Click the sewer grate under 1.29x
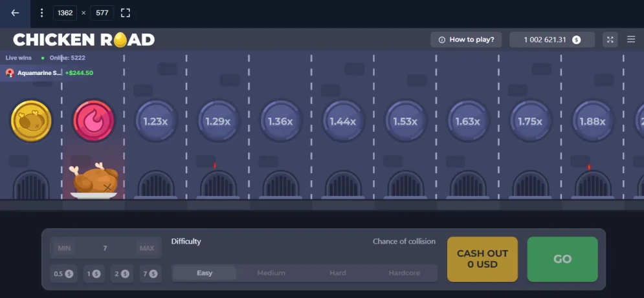The height and width of the screenshot is (298, 644). [x=219, y=185]
